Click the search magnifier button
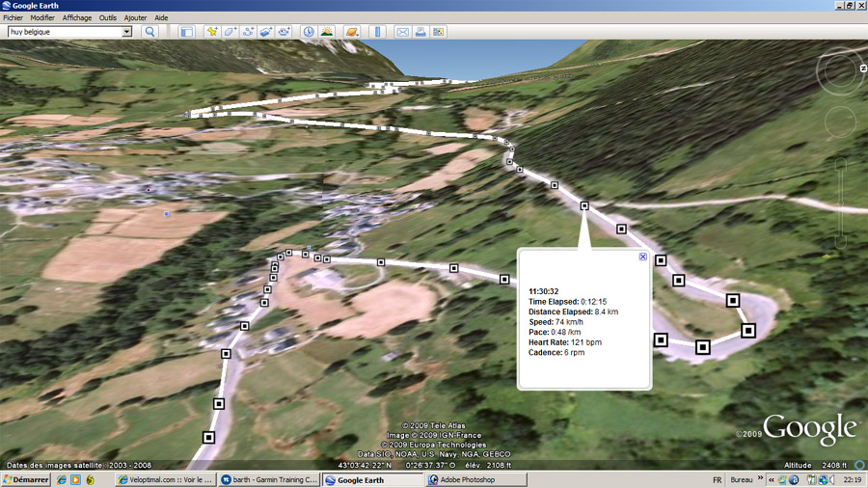Screen dimensions: 868x488 (149, 32)
